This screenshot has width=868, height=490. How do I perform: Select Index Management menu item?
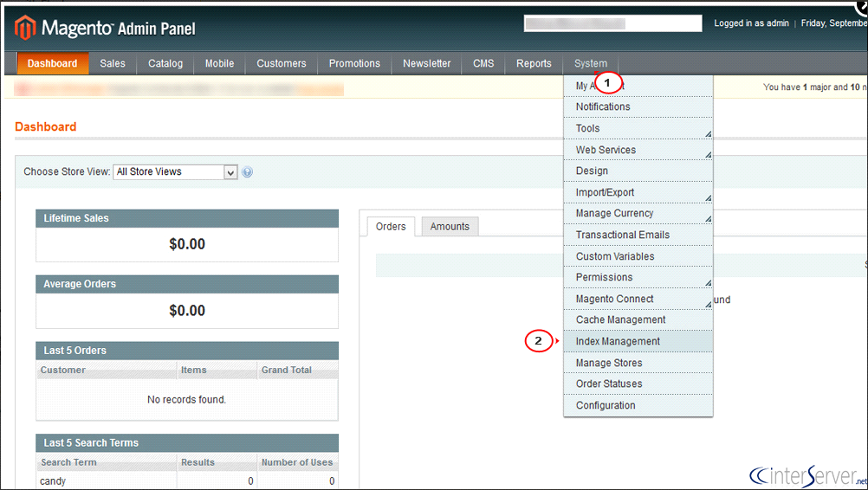(638, 342)
